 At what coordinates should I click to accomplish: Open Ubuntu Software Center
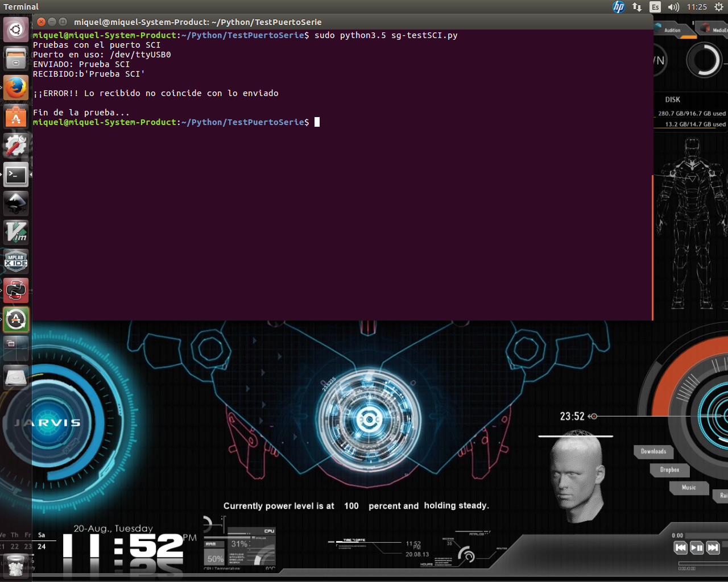16,117
